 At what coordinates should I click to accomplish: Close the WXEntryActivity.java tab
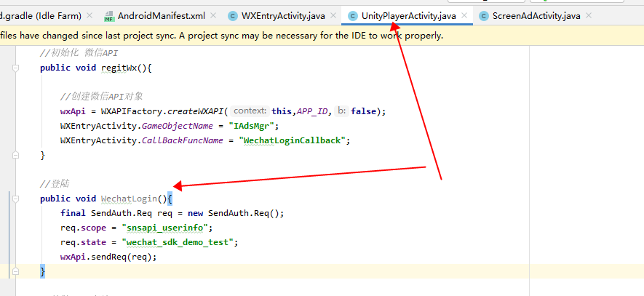click(x=333, y=15)
